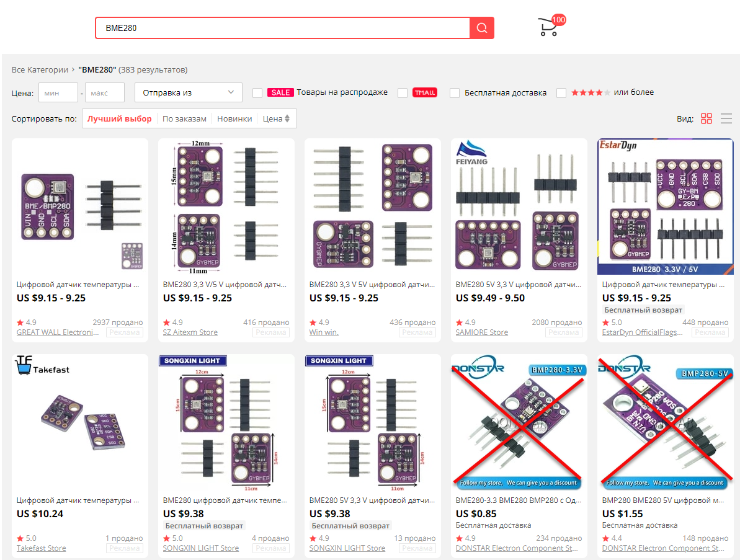740x560 pixels.
Task: Check the Бесплатная доставка checkbox
Action: click(455, 93)
